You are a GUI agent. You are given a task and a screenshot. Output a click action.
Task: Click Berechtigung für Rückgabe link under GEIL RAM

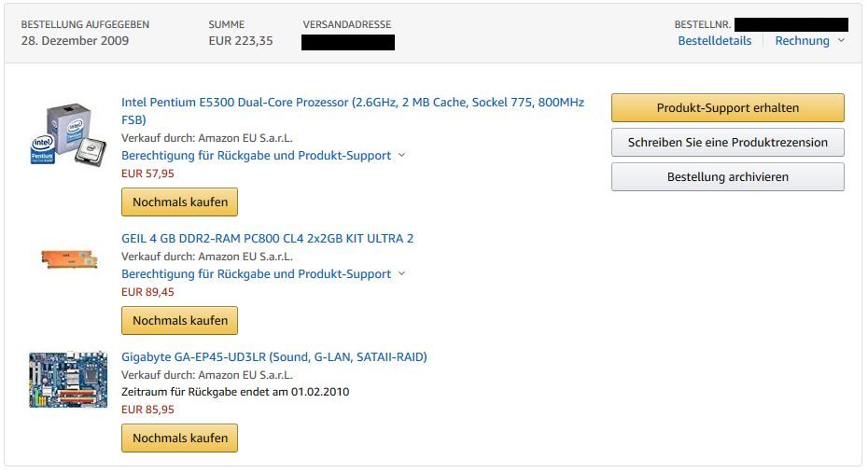click(256, 273)
